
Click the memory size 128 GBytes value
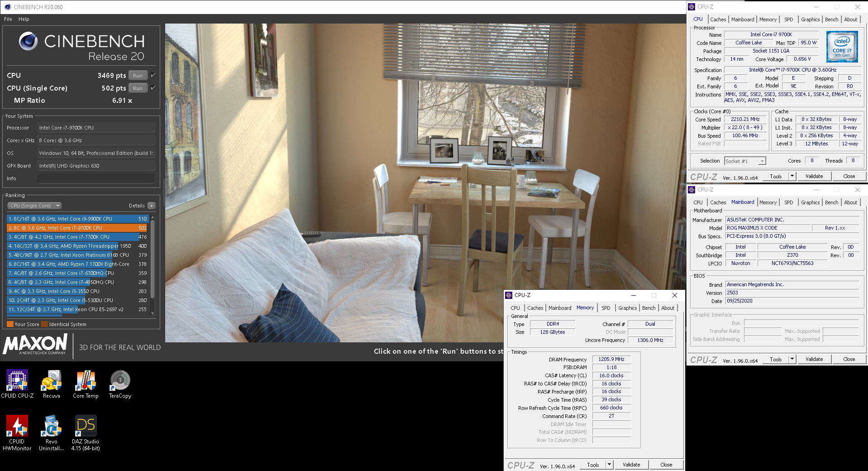pyautogui.click(x=552, y=332)
